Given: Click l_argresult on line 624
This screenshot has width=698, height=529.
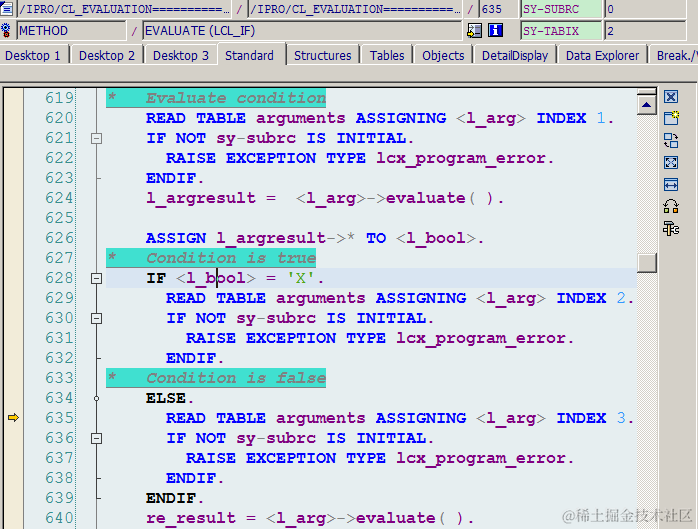Looking at the screenshot, I should [201, 198].
